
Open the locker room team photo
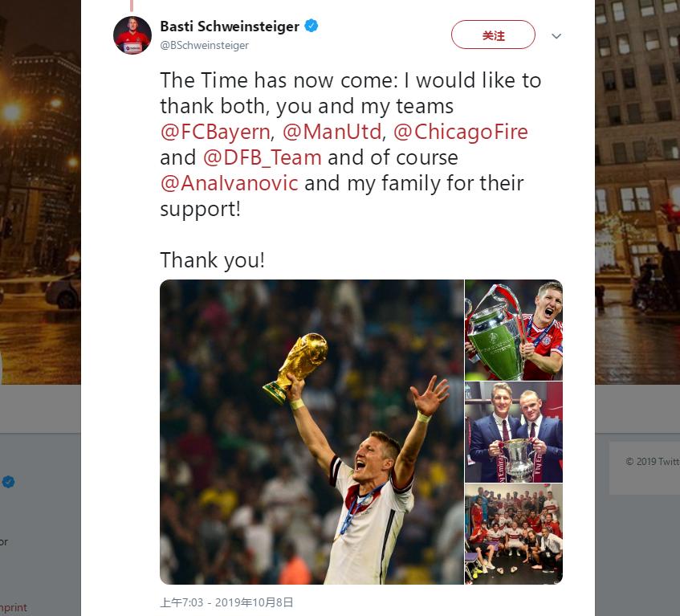[514, 533]
